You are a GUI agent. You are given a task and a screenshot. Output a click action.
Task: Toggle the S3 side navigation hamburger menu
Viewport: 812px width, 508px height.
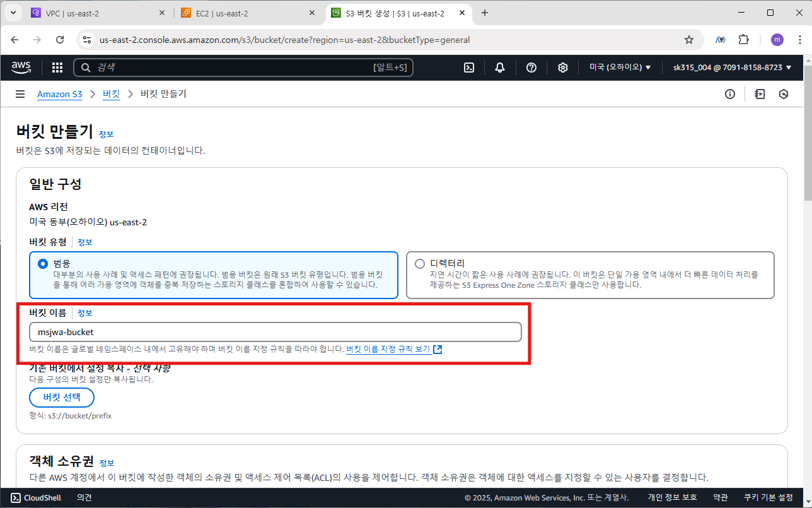20,94
